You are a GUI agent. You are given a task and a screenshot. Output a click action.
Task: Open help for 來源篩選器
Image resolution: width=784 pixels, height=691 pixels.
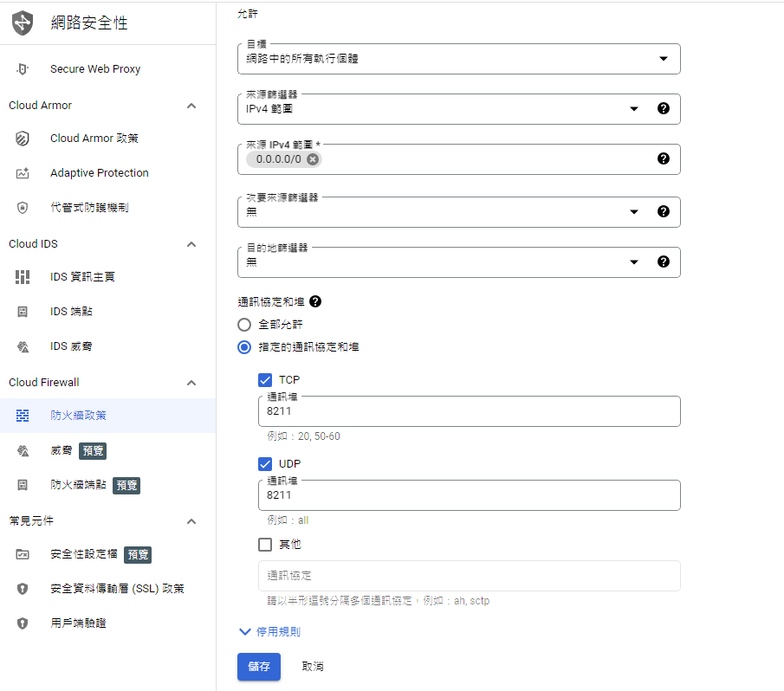click(664, 108)
